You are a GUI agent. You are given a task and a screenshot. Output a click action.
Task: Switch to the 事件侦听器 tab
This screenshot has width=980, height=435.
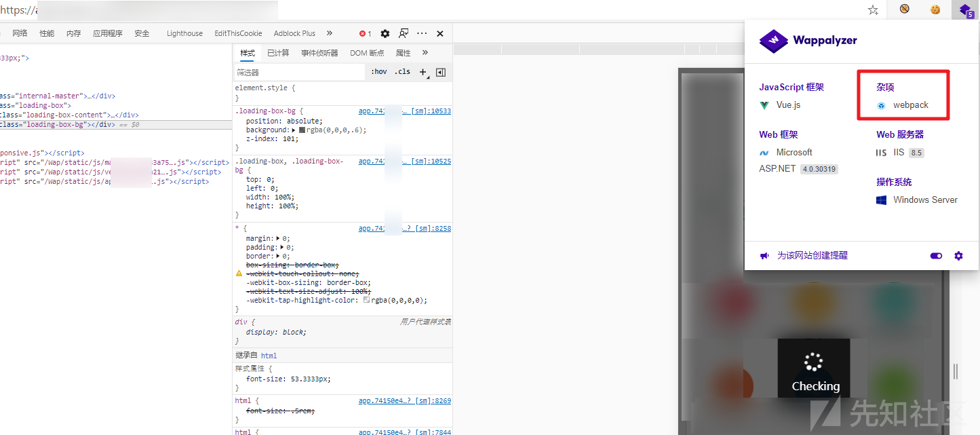tap(319, 53)
